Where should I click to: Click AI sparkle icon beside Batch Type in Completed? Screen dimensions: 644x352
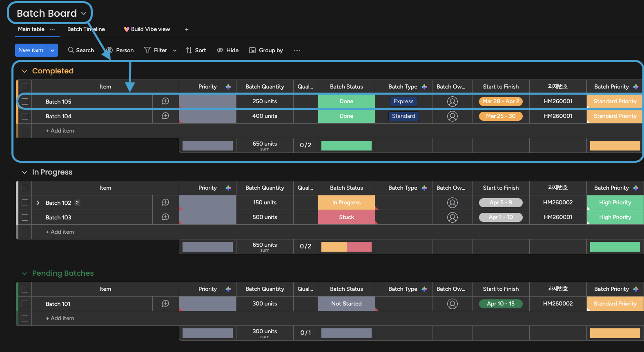(424, 86)
